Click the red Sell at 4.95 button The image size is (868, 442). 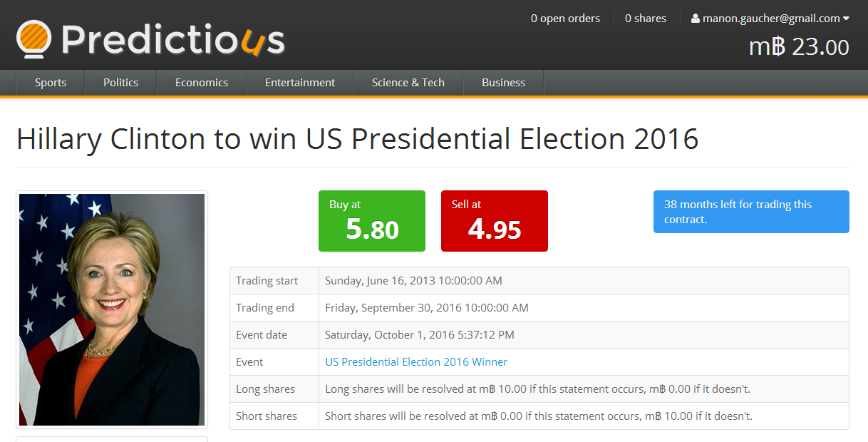(x=495, y=221)
